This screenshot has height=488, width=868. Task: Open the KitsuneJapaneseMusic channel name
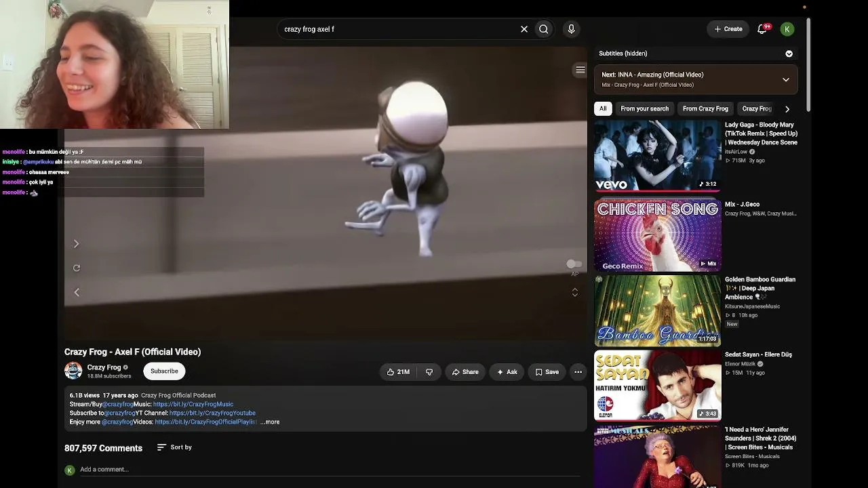coord(752,306)
